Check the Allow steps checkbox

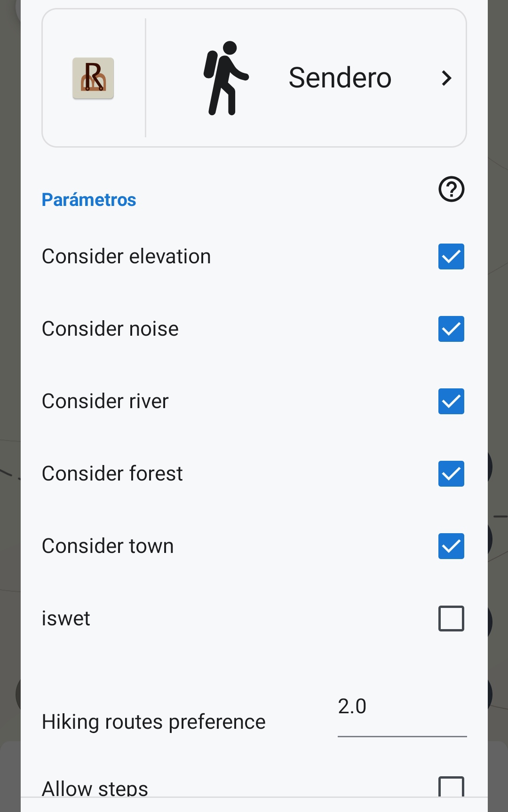(x=451, y=787)
